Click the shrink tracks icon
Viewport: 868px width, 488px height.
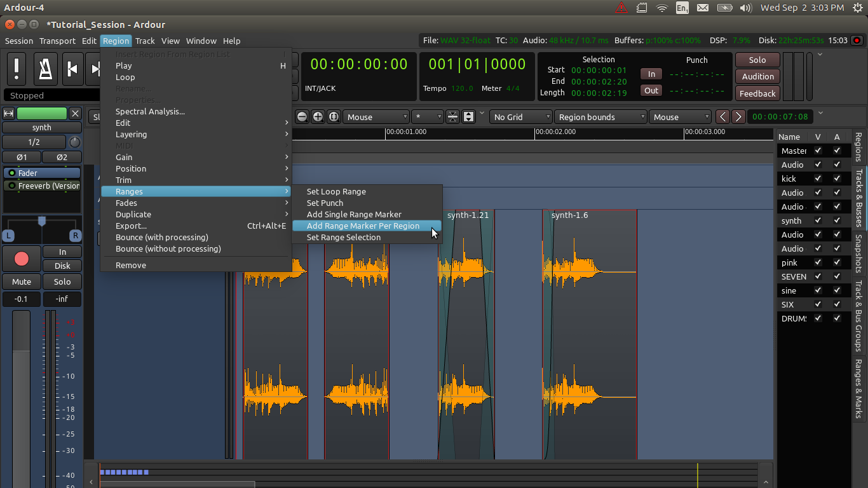pyautogui.click(x=452, y=117)
